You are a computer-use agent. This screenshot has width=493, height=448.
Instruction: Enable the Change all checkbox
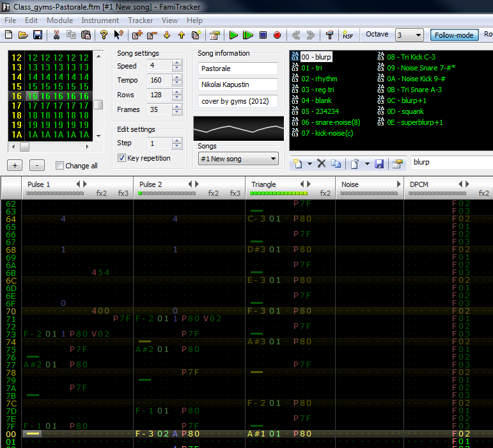(x=59, y=166)
